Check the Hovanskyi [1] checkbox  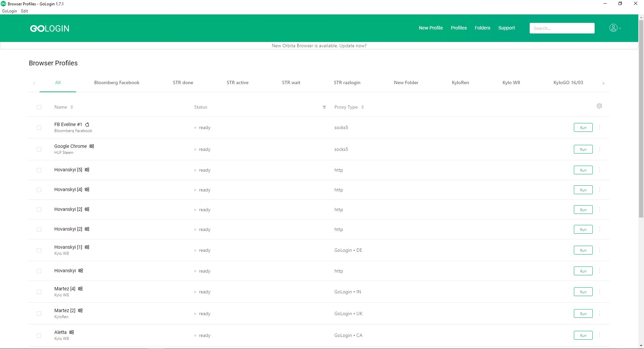[39, 250]
